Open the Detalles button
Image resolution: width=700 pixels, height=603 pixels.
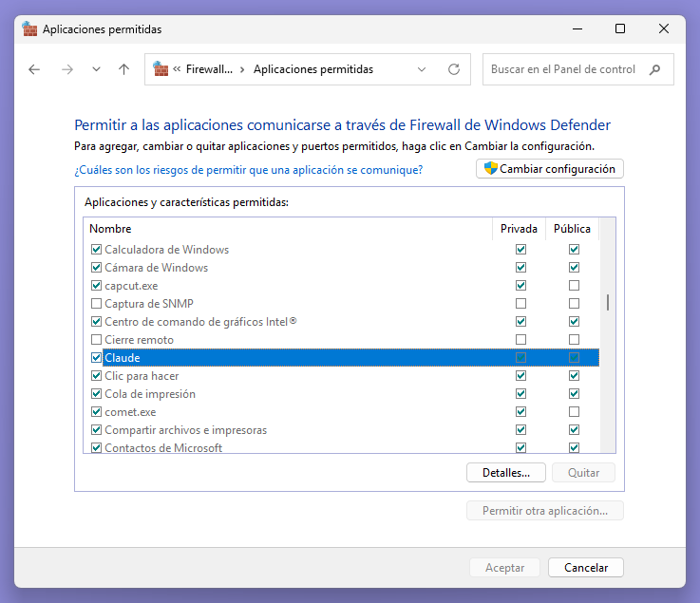click(504, 472)
